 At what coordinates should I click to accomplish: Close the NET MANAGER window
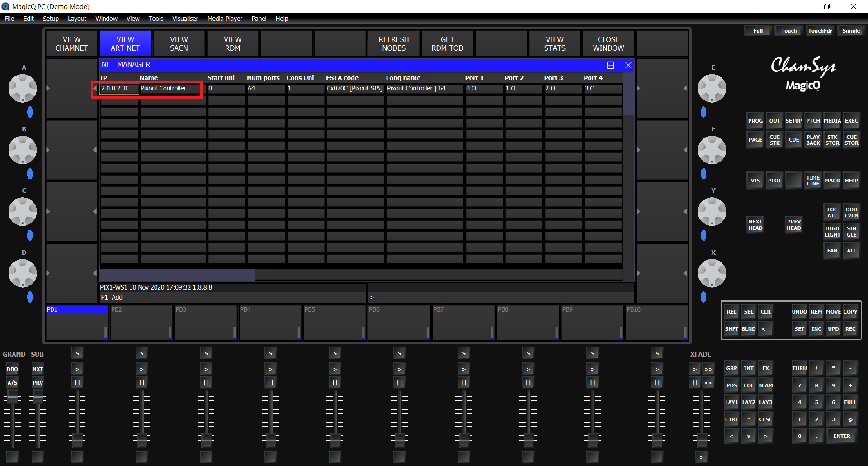(x=628, y=65)
